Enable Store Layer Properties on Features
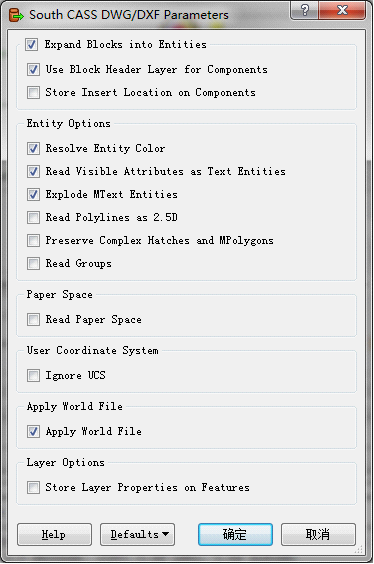374x564 pixels. click(33, 487)
